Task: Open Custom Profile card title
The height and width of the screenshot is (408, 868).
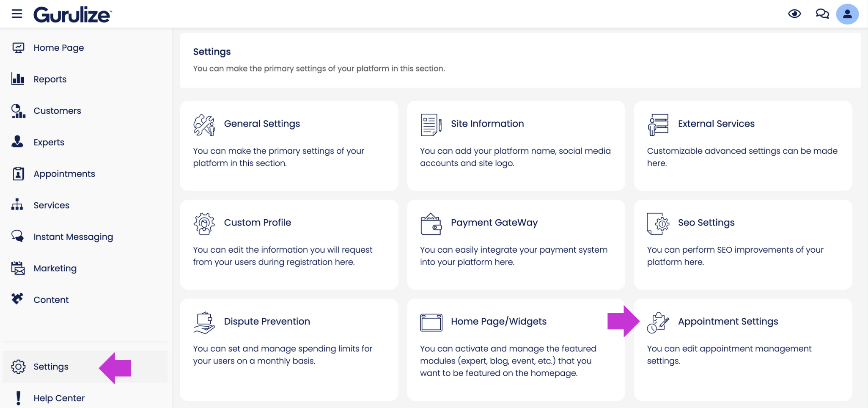Action: pyautogui.click(x=257, y=223)
